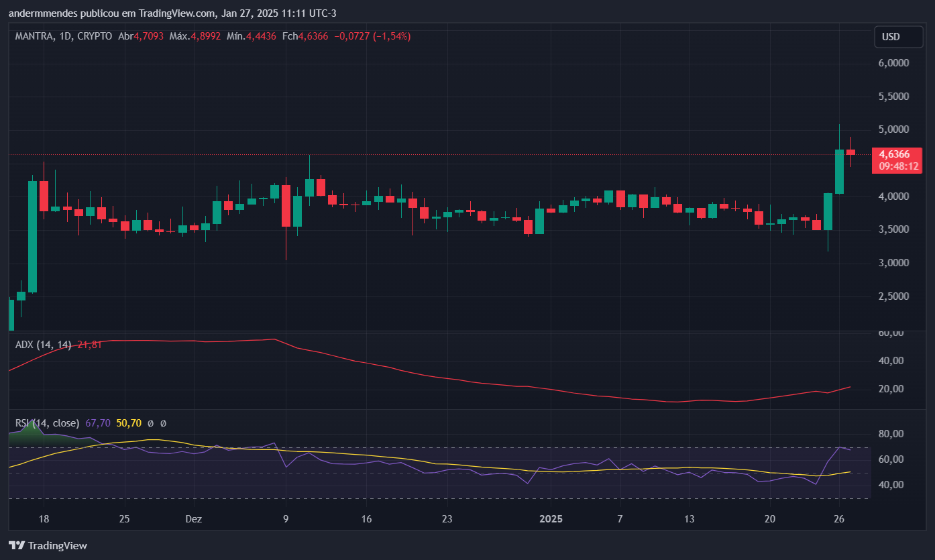Click the close value Fch 4,6366

pos(305,36)
